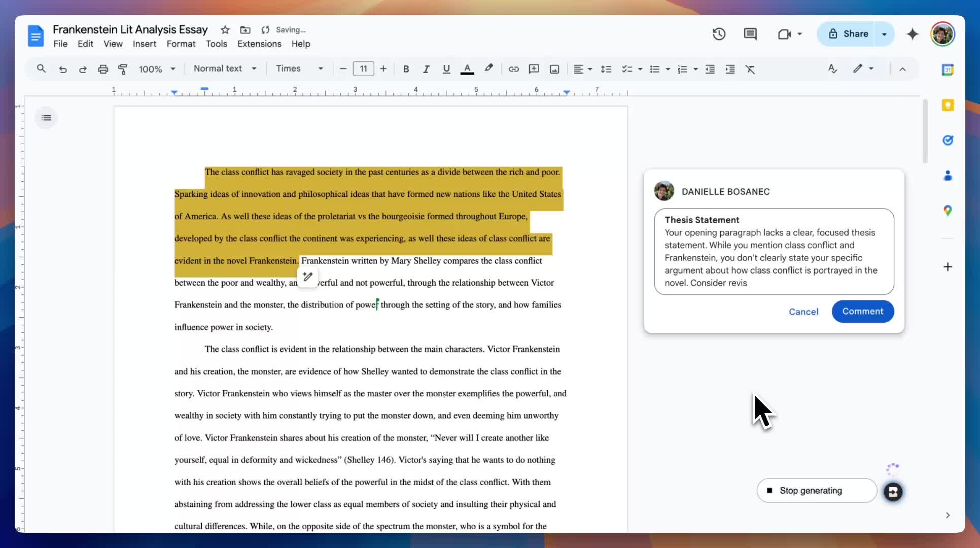The height and width of the screenshot is (548, 980).
Task: Open version history clock icon
Action: point(719,34)
